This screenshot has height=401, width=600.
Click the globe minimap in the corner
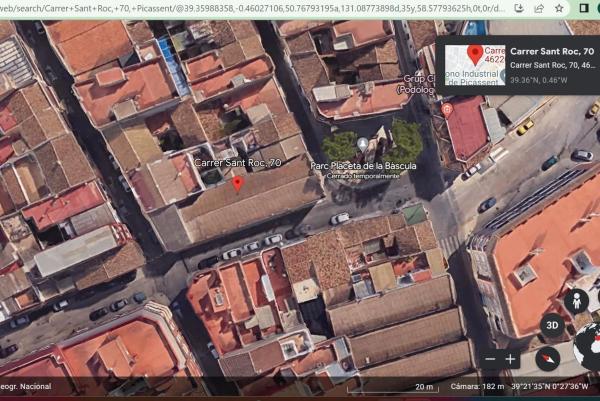[588, 346]
